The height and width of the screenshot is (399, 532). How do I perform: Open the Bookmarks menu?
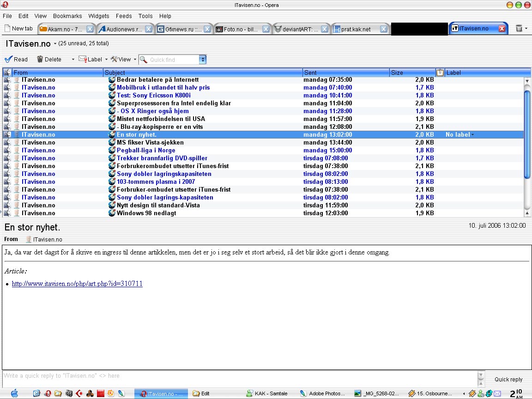67,16
